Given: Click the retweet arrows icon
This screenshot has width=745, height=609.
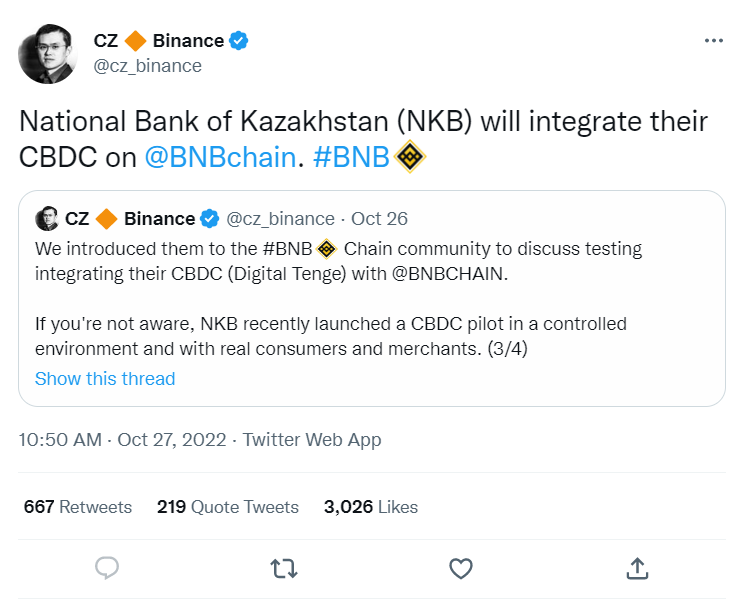Looking at the screenshot, I should click(x=284, y=568).
